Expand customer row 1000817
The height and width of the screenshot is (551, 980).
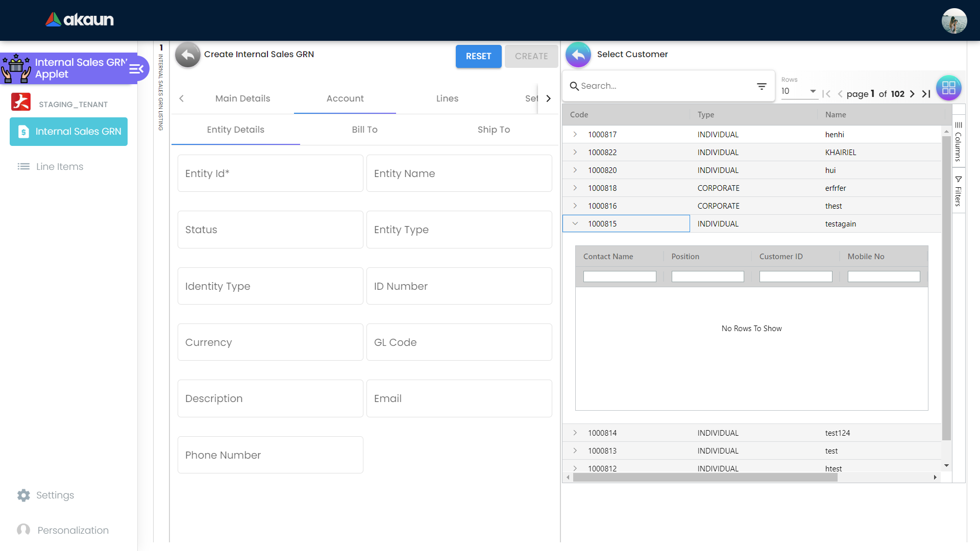pos(575,134)
